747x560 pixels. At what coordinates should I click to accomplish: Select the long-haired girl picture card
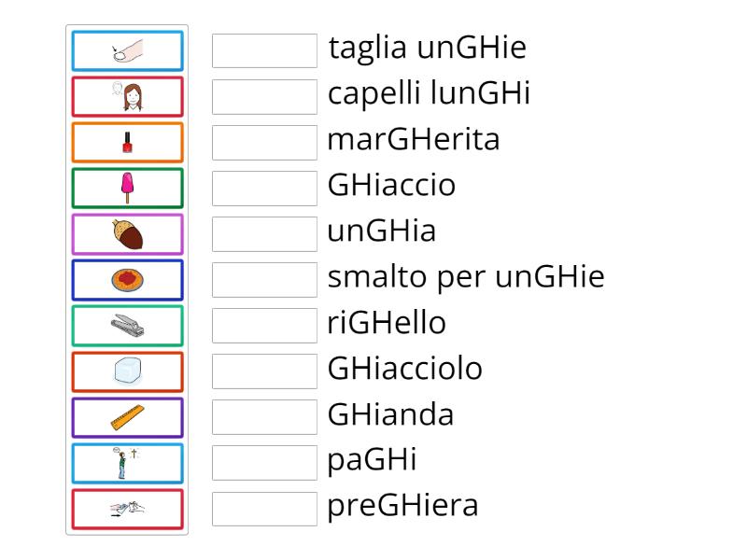127,97
